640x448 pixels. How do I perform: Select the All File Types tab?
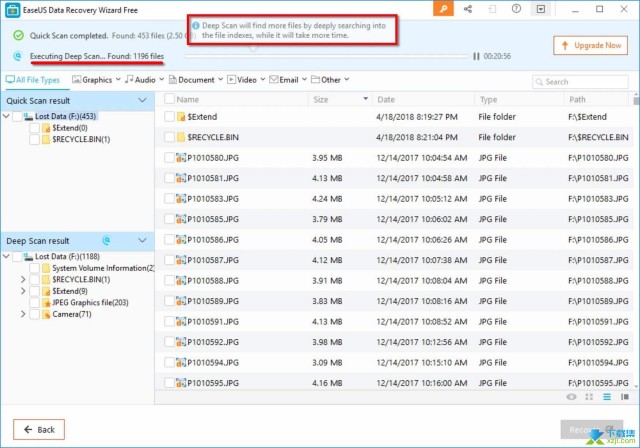point(33,80)
